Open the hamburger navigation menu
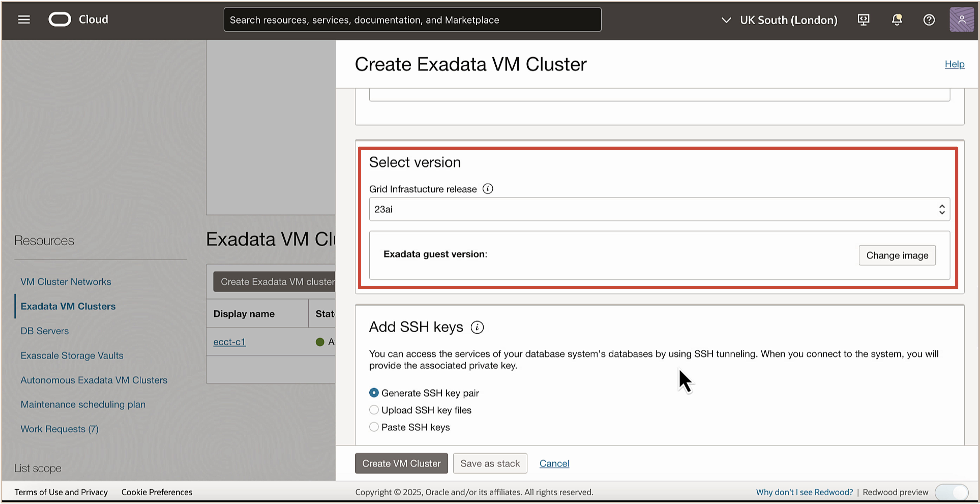The height and width of the screenshot is (504, 980). 24,19
